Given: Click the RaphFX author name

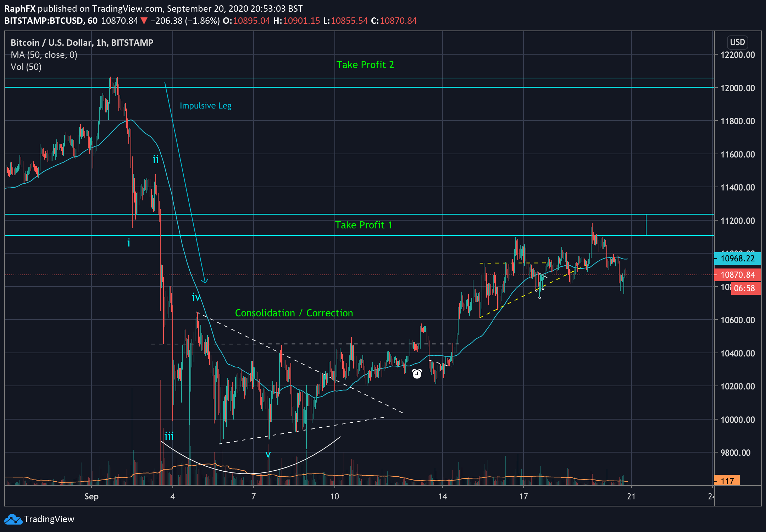Looking at the screenshot, I should coord(20,9).
